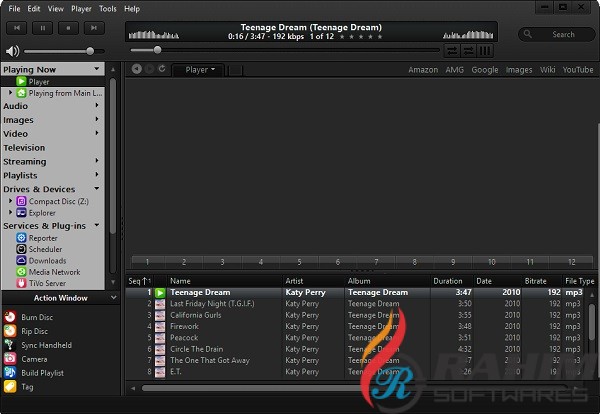Screen dimensions: 600x414
Task: Open the Images link
Action: pos(519,70)
